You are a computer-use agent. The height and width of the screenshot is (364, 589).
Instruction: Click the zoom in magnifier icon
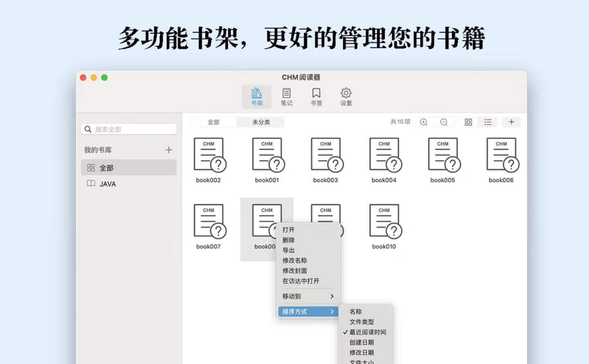pyautogui.click(x=424, y=122)
